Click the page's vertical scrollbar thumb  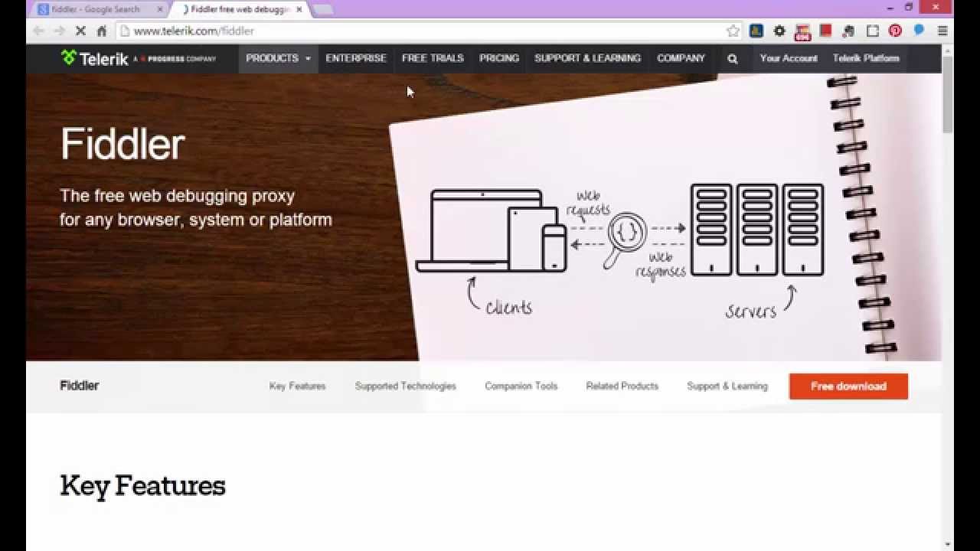tap(948, 93)
